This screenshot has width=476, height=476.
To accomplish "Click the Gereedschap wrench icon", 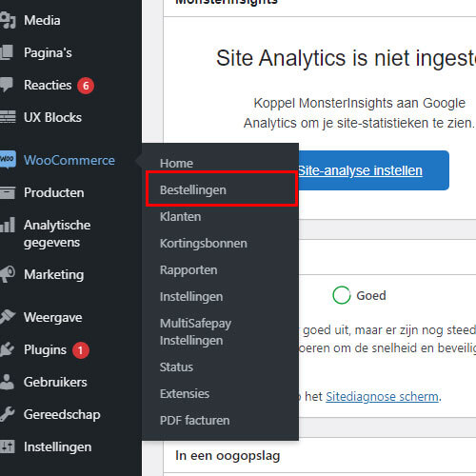I will click(7, 414).
